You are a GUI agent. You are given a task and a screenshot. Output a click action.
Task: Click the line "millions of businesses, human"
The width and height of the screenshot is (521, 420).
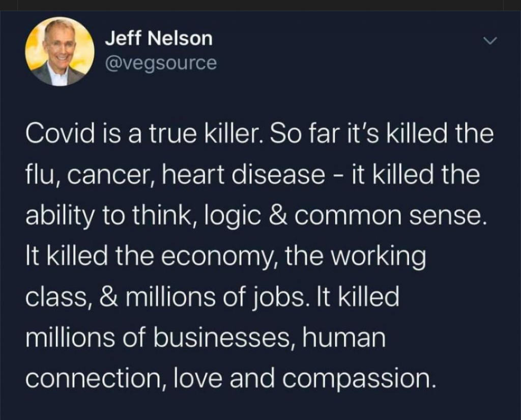[x=206, y=339]
